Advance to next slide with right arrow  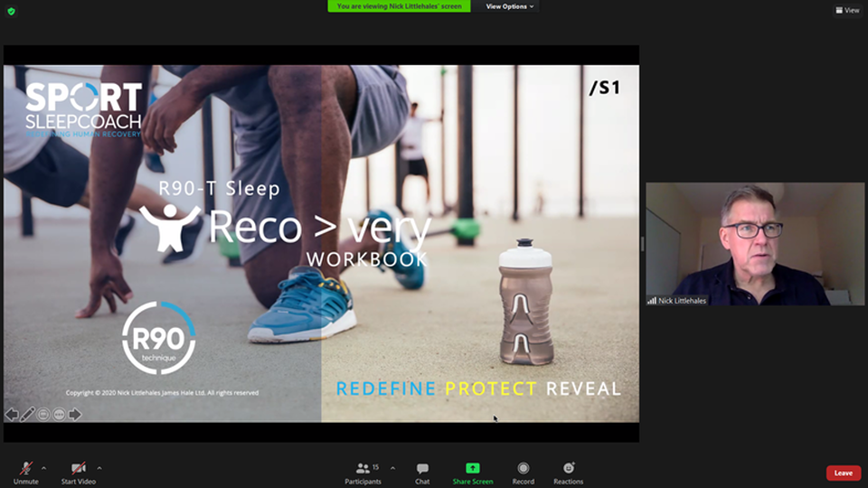(x=75, y=414)
